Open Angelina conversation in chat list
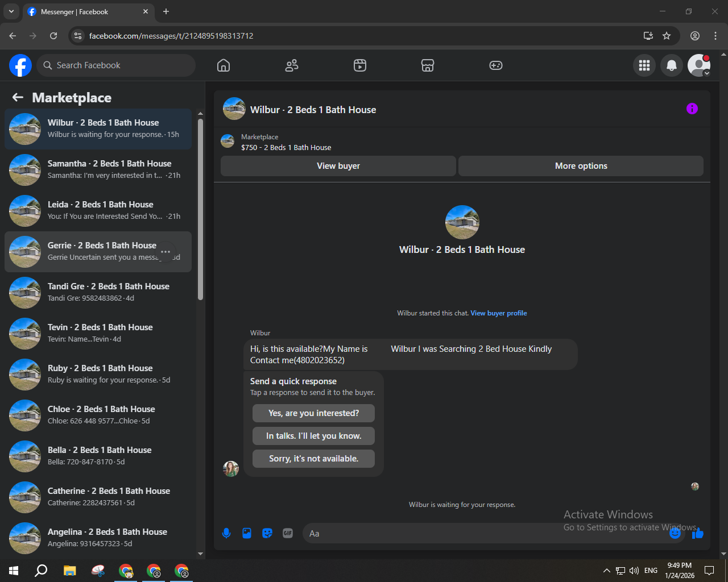 click(x=98, y=538)
